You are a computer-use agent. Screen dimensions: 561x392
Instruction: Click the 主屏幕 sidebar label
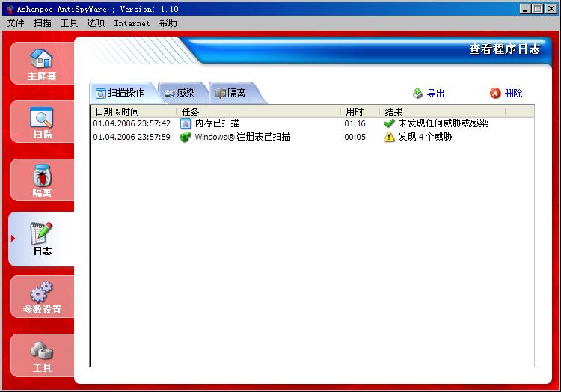[42, 76]
